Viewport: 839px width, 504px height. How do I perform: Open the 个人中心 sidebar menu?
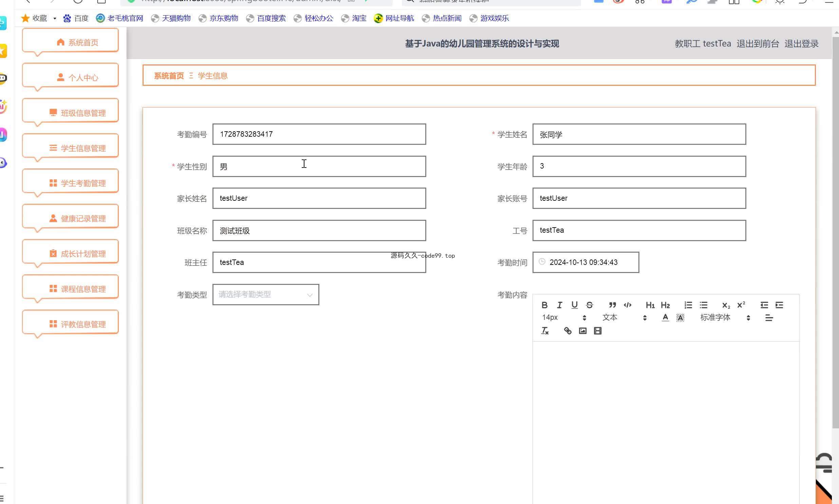coord(70,77)
